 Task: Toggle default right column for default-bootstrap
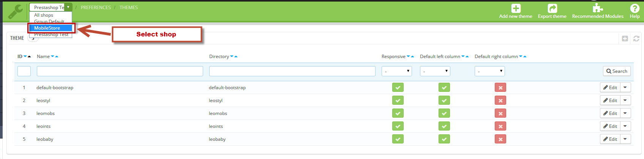point(500,88)
